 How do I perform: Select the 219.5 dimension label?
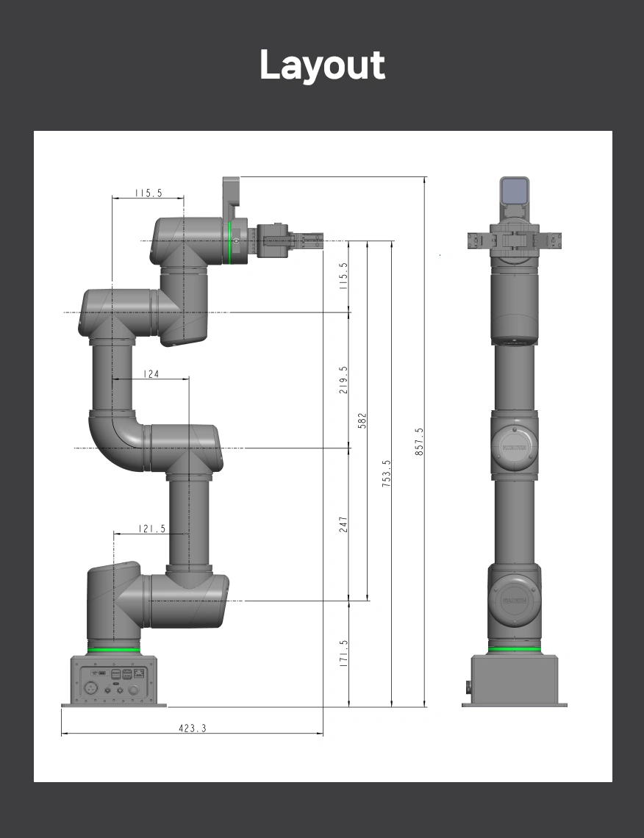tap(343, 379)
